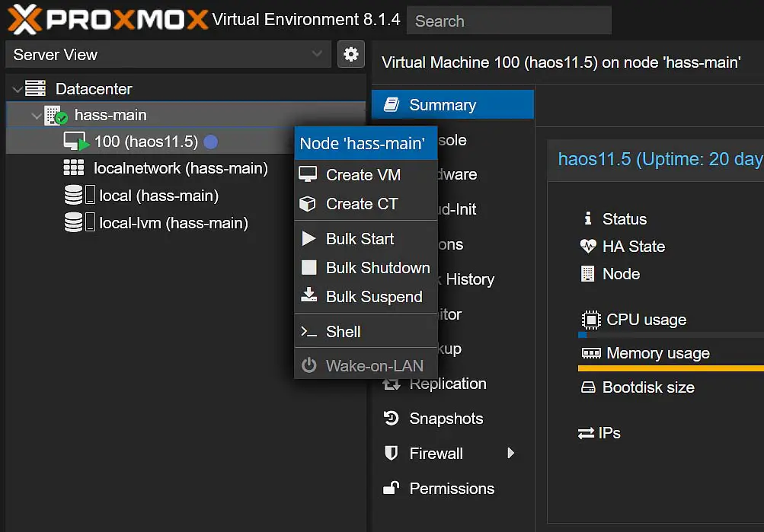Open Shell from the node menu

click(366, 332)
